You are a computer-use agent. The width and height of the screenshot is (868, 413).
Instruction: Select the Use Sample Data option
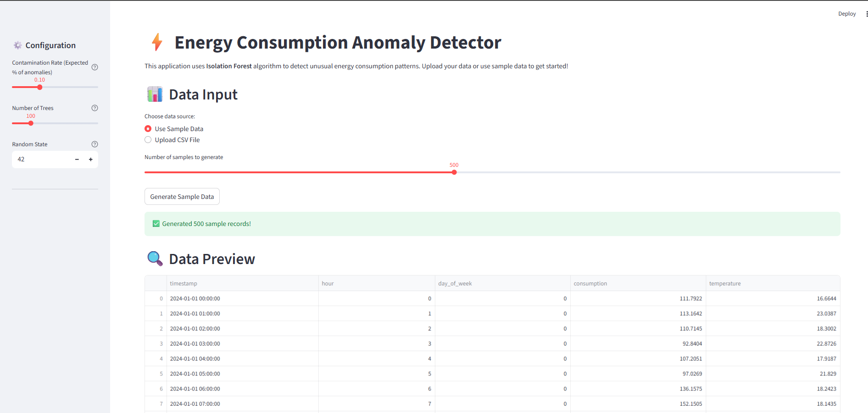tap(148, 129)
